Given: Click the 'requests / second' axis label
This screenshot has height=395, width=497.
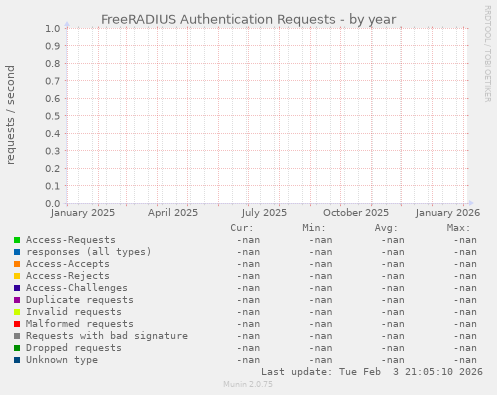Looking at the screenshot, I should [x=10, y=115].
